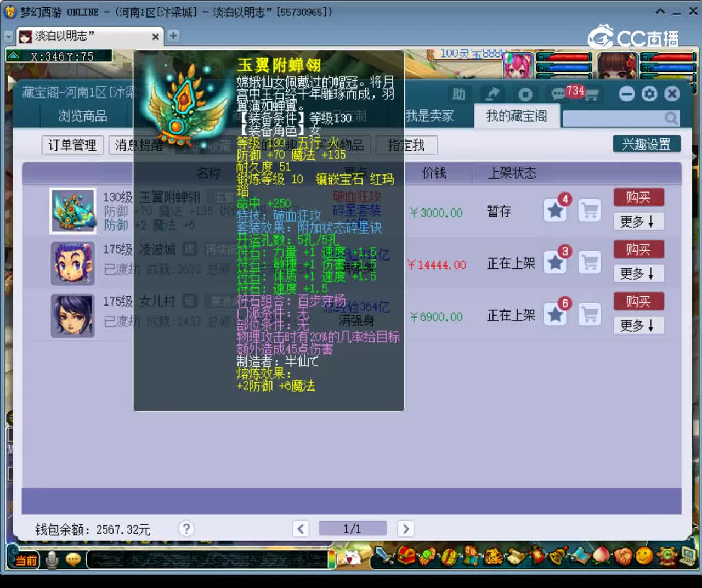Image resolution: width=702 pixels, height=588 pixels.
Task: Click 女儿村 character avatar thumbnail
Action: tap(73, 316)
